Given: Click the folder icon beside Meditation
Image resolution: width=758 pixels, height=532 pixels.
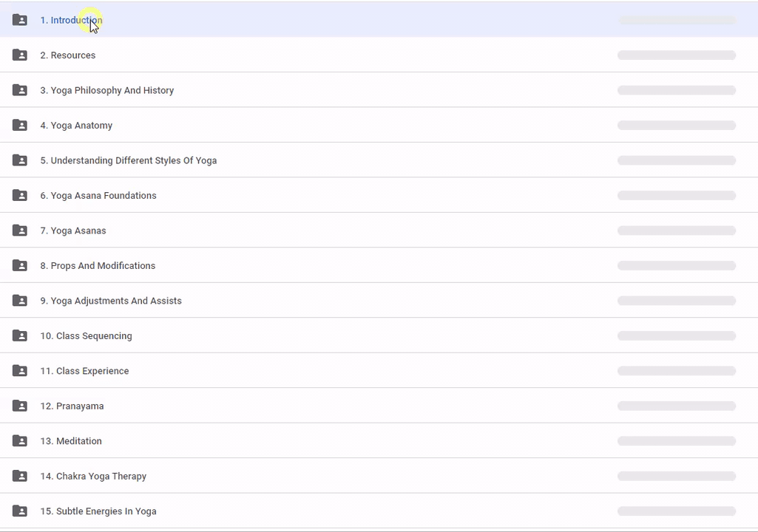Looking at the screenshot, I should [20, 441].
